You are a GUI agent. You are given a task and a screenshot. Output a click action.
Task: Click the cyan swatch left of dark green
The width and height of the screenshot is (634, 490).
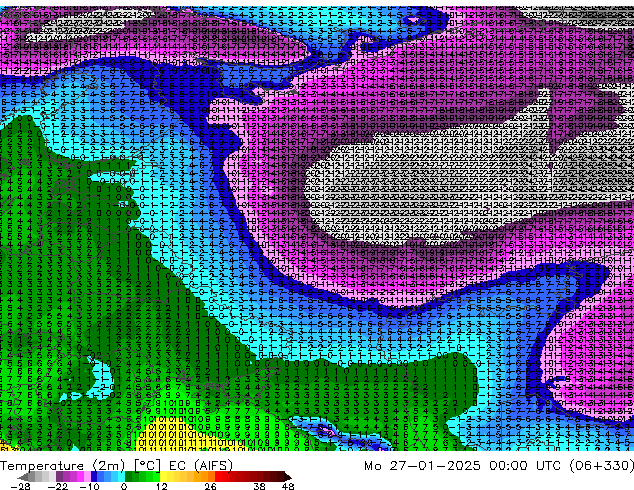pos(121,476)
